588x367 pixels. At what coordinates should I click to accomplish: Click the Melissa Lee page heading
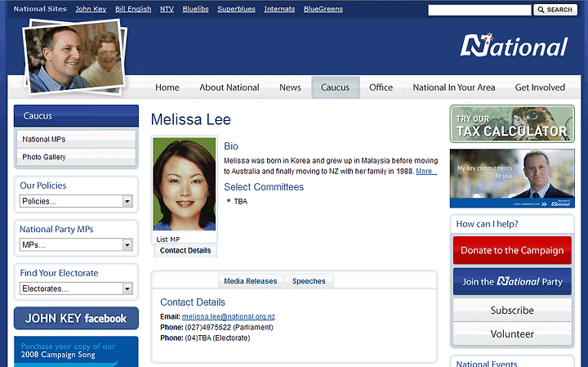[191, 119]
